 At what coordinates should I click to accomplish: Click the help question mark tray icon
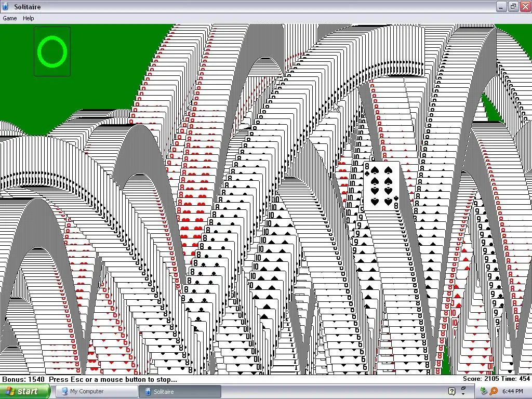pos(451,391)
